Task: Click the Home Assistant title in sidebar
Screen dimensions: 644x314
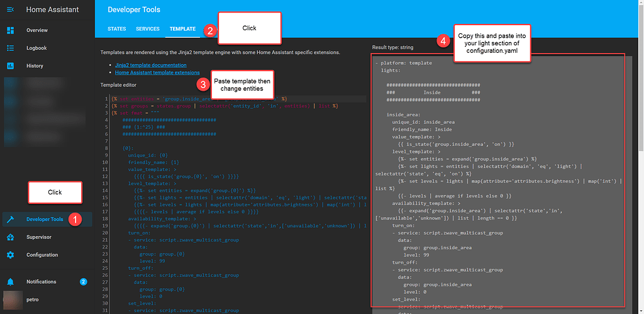Action: coord(52,10)
